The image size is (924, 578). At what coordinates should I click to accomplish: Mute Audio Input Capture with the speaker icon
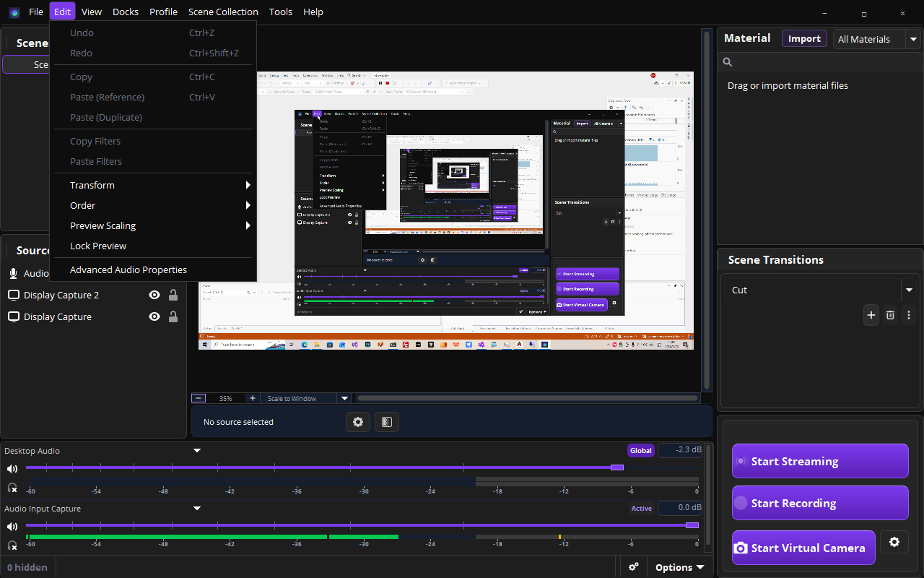12,526
